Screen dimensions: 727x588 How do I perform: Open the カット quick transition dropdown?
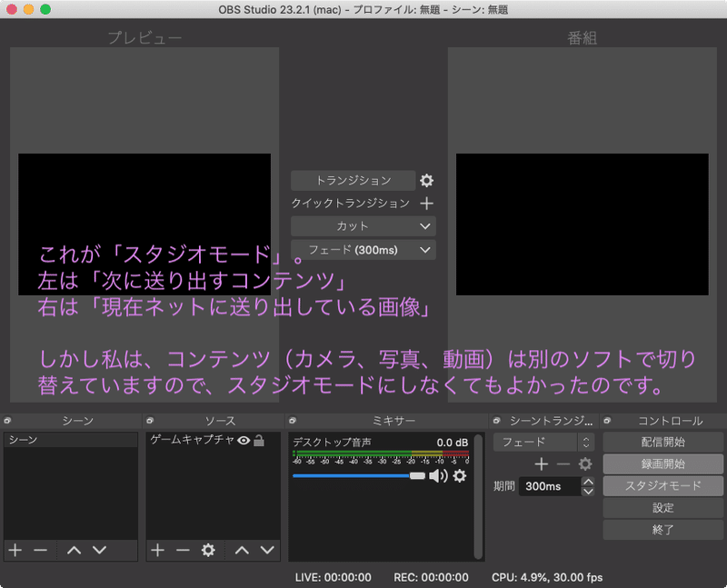(x=363, y=226)
